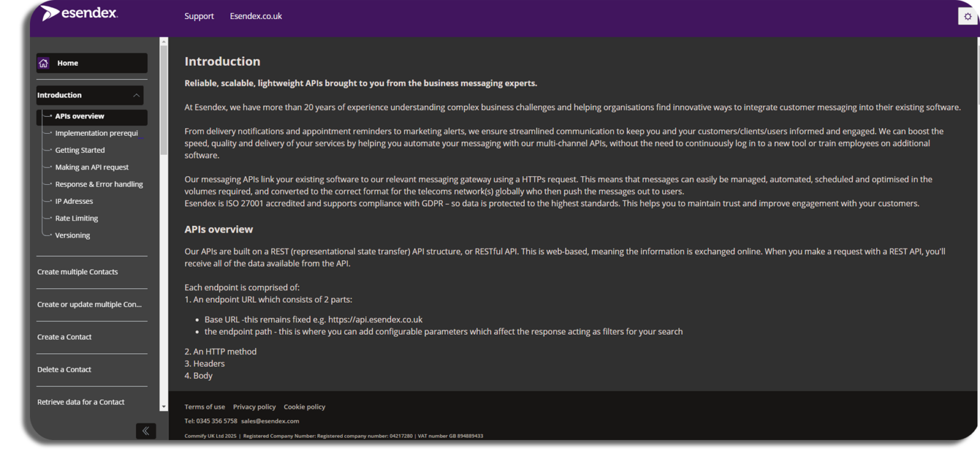The height and width of the screenshot is (454, 980).
Task: Open Create multiple Contacts section
Action: point(77,272)
